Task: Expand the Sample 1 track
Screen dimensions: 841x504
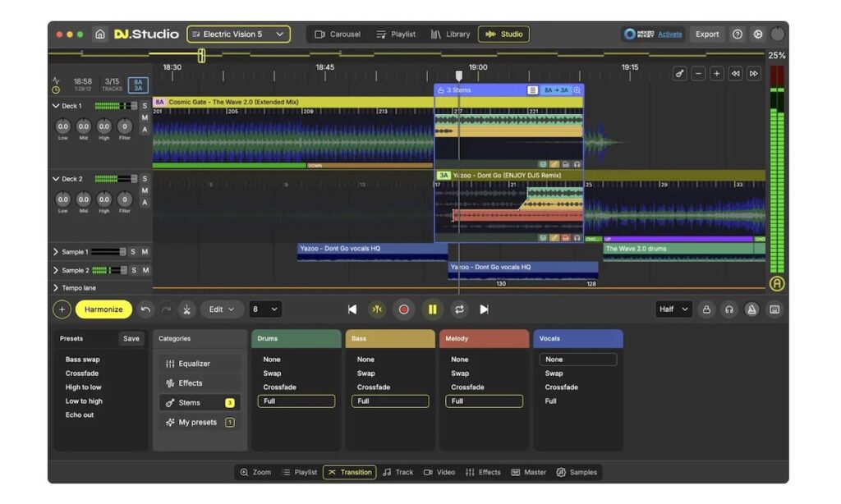Action: (56, 251)
